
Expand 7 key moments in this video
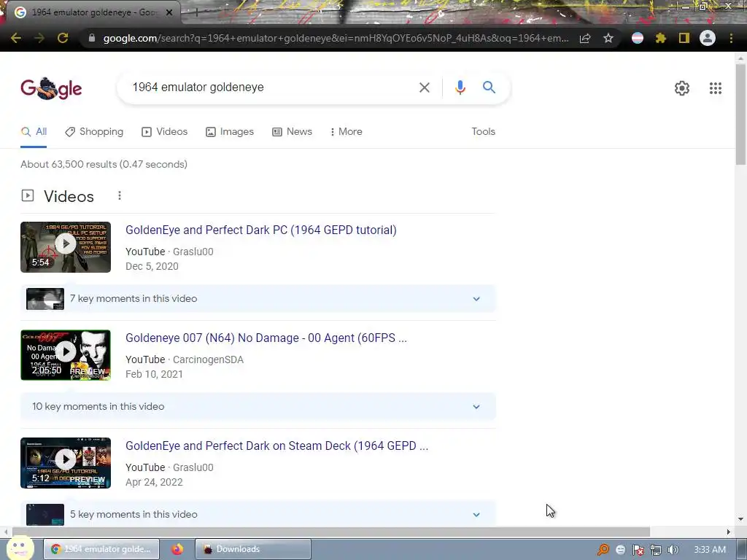pyautogui.click(x=258, y=298)
